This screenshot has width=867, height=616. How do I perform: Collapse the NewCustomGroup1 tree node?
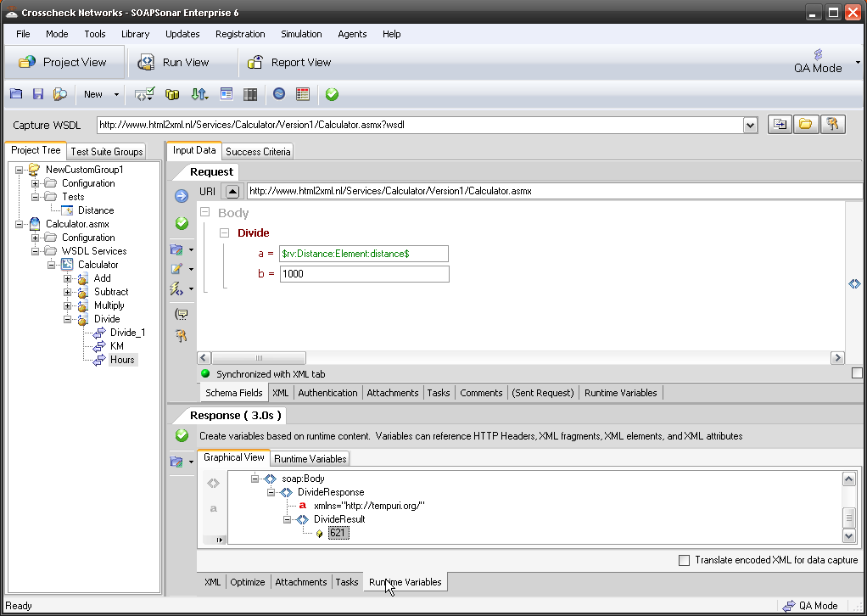pyautogui.click(x=20, y=170)
